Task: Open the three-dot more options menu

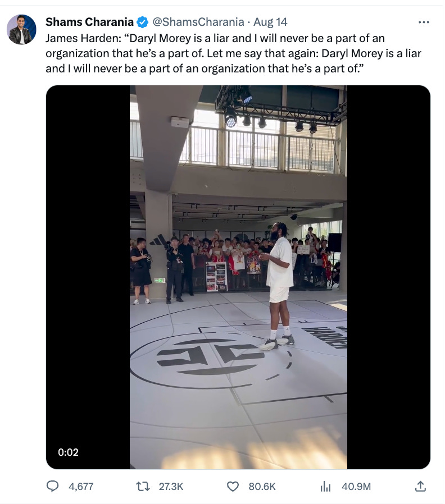Action: point(424,22)
